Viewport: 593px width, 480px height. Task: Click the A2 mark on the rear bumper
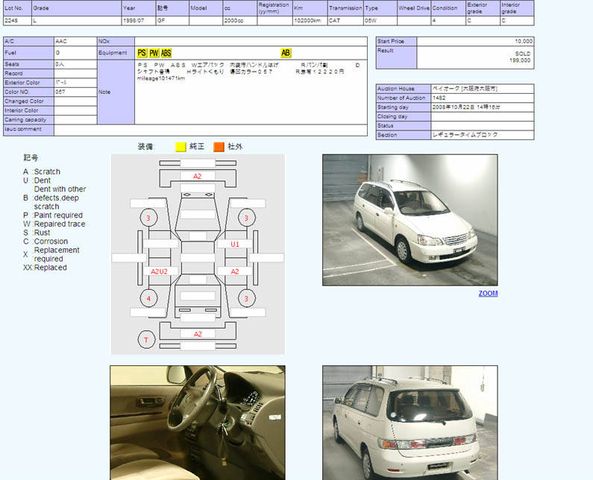197,334
